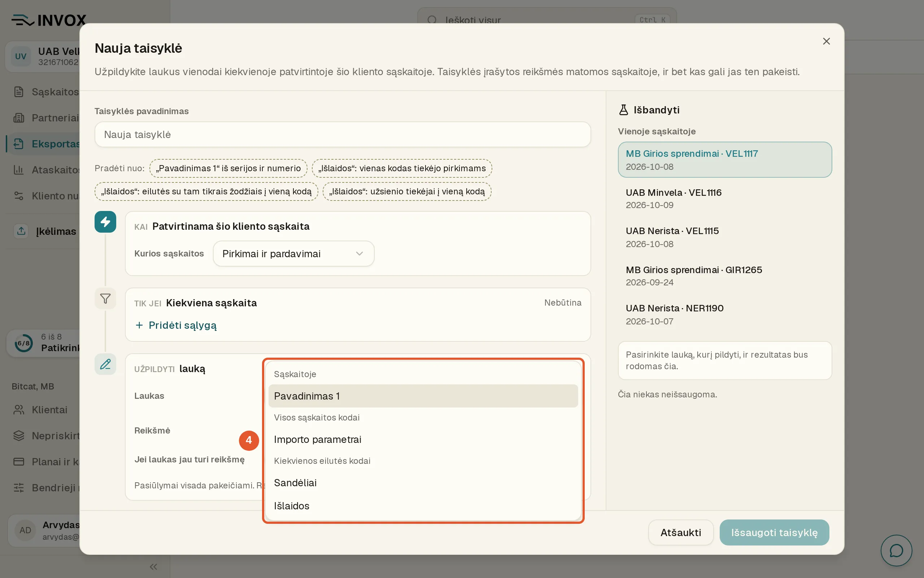Click the Pridėti sąlygą link
Viewport: 924px width, 578px height.
tap(176, 325)
